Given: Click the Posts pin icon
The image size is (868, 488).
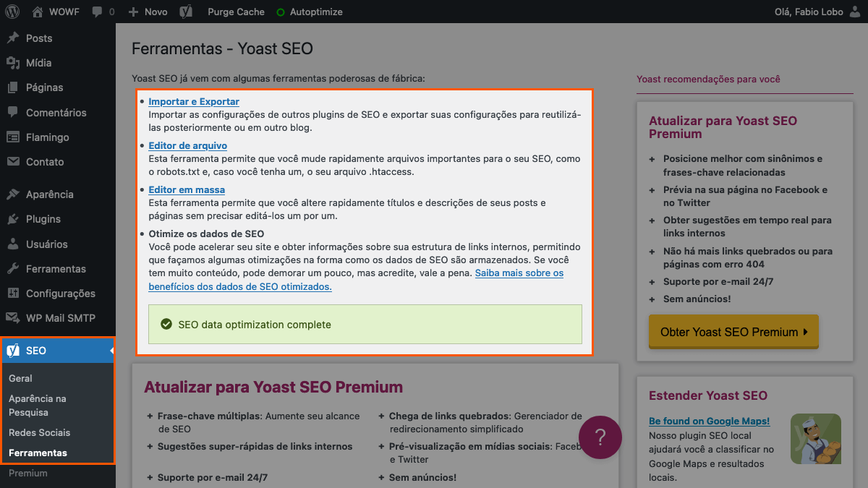Looking at the screenshot, I should [13, 38].
